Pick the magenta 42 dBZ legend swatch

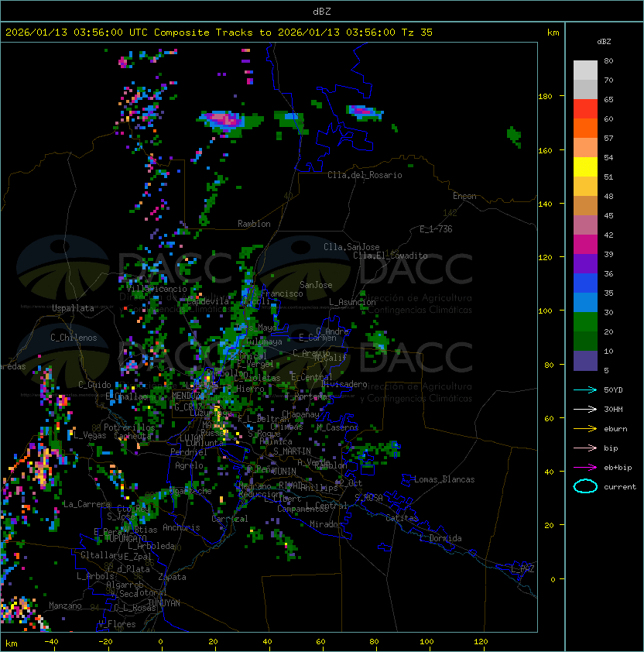[585, 244]
